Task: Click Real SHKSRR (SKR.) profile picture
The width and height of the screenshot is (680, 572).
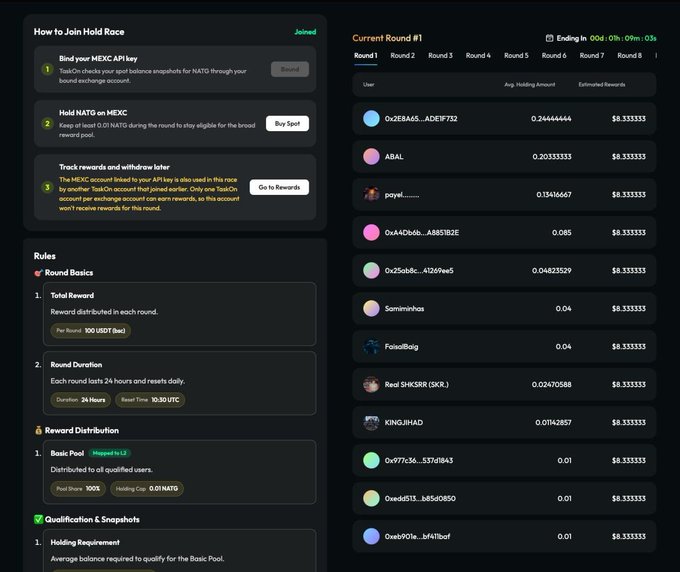Action: tap(371, 384)
